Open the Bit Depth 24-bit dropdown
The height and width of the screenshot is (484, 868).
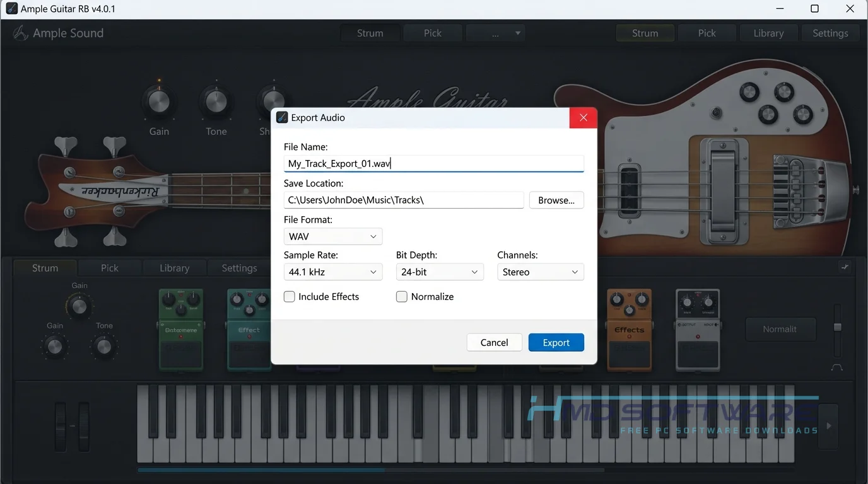coord(440,272)
